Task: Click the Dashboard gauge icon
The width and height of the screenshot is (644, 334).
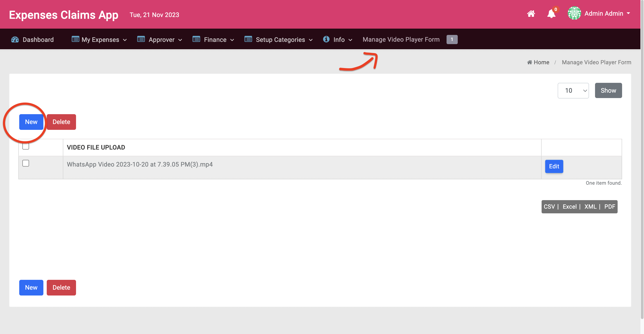Action: (x=15, y=40)
